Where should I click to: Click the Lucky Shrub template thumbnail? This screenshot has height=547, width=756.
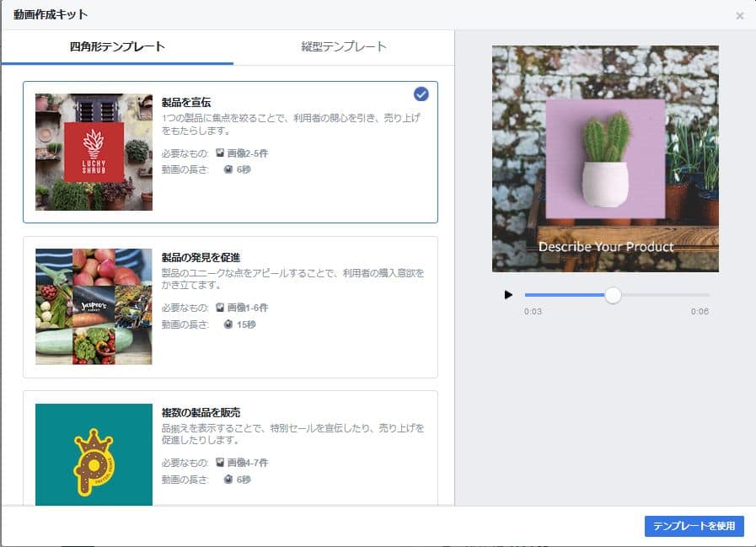coord(94,152)
